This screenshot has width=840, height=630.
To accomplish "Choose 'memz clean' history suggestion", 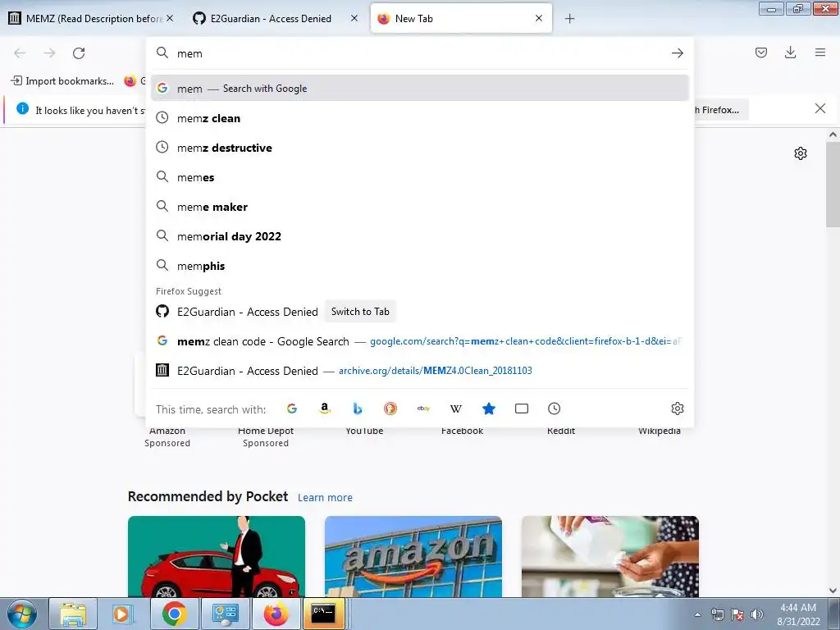I will (x=419, y=118).
